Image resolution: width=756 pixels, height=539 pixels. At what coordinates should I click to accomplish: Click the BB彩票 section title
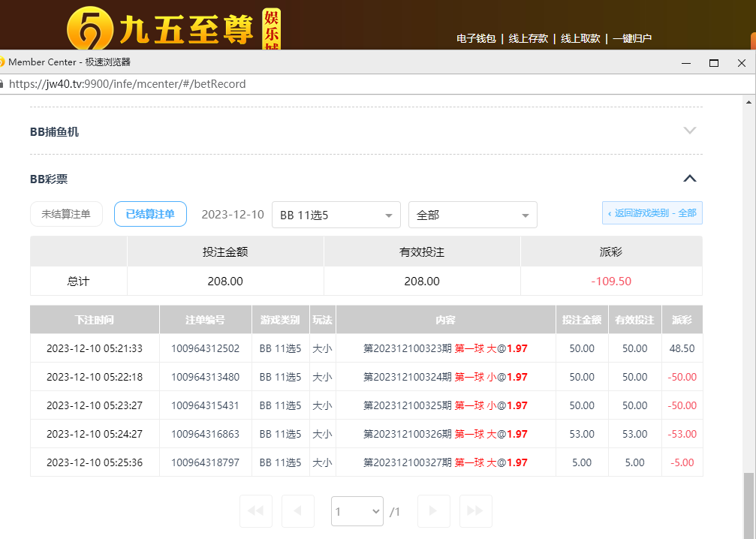point(49,179)
